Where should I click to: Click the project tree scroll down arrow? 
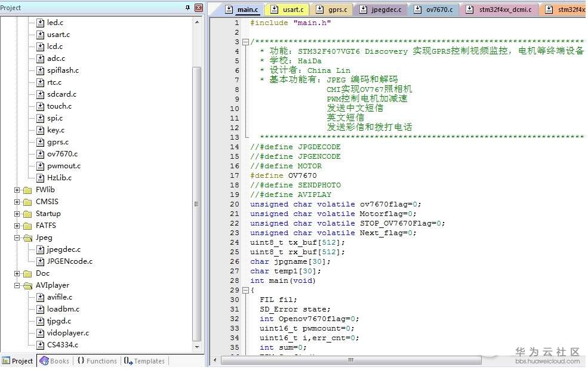(197, 347)
